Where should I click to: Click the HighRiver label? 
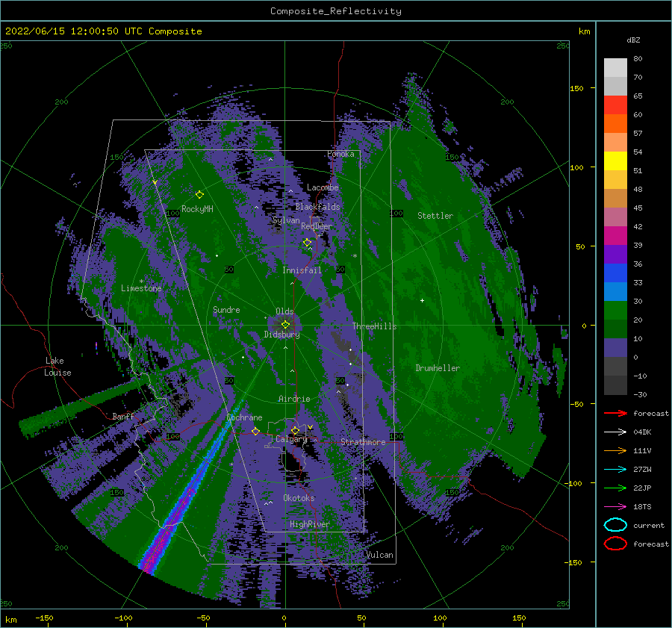pos(309,524)
